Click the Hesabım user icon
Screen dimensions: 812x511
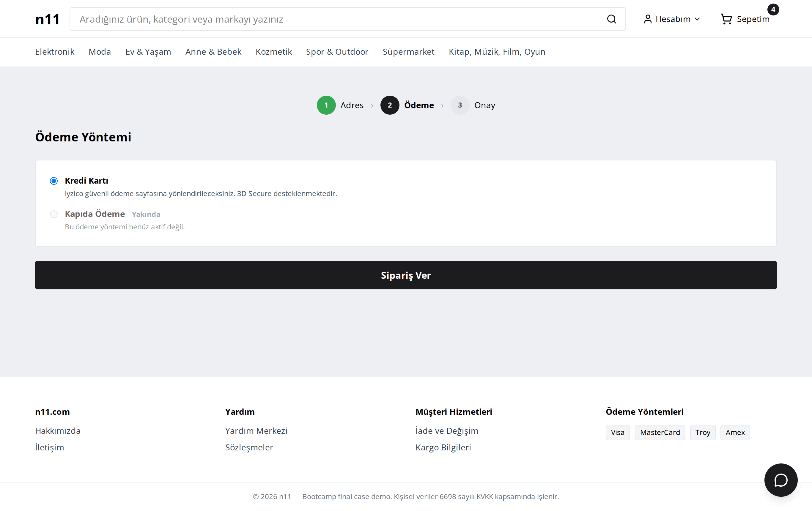pyautogui.click(x=647, y=19)
